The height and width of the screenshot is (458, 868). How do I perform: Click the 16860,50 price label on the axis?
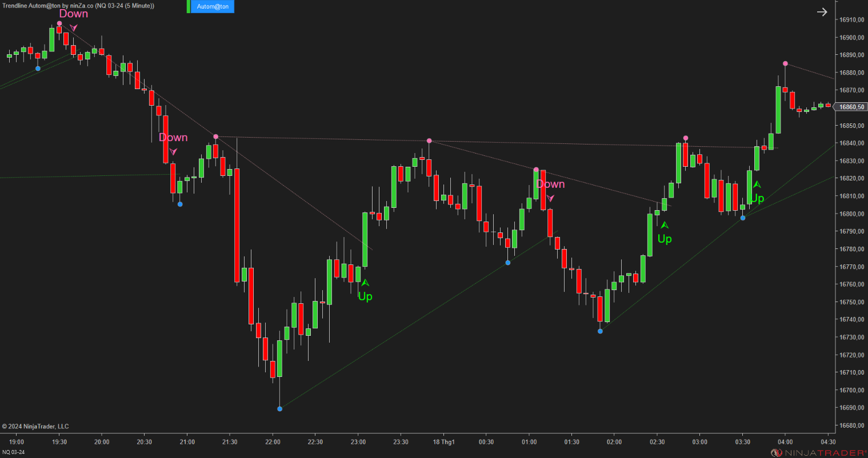[x=851, y=107]
